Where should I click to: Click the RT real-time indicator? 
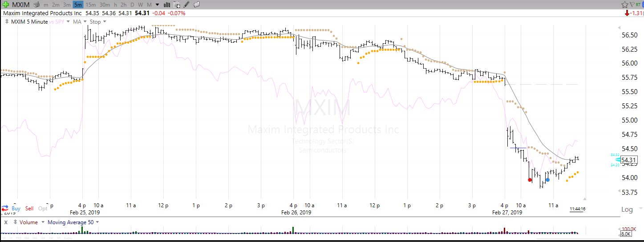(638, 4)
